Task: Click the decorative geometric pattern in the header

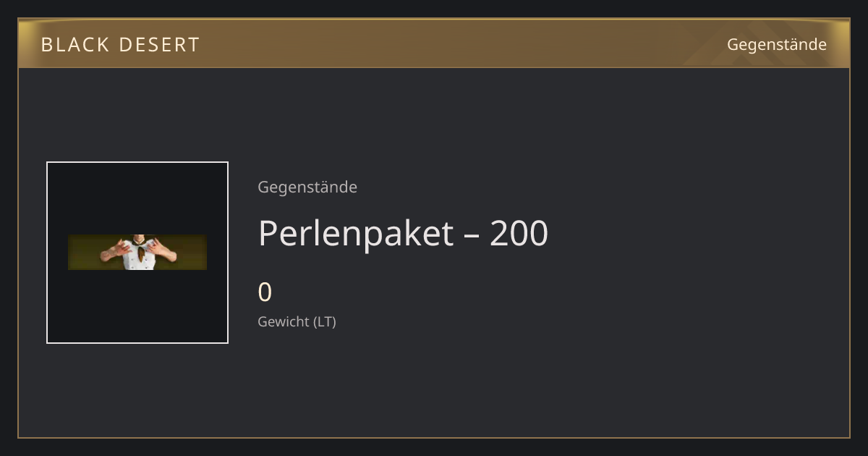Action: (x=767, y=43)
